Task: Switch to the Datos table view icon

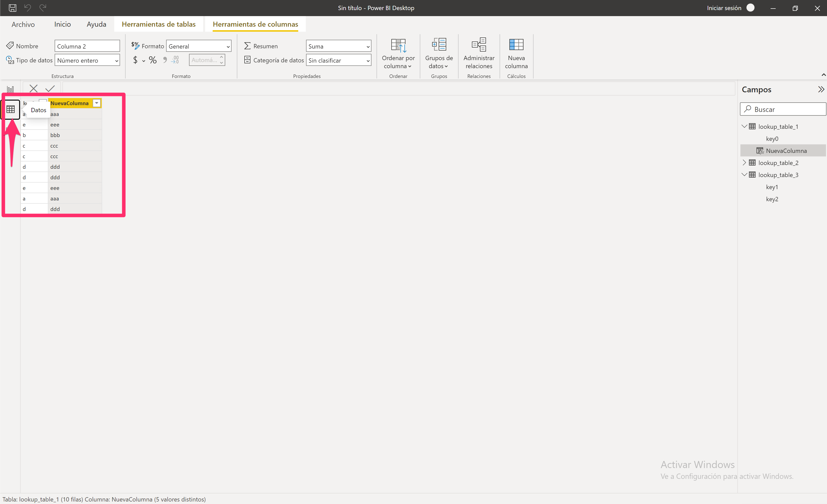Action: coord(10,109)
